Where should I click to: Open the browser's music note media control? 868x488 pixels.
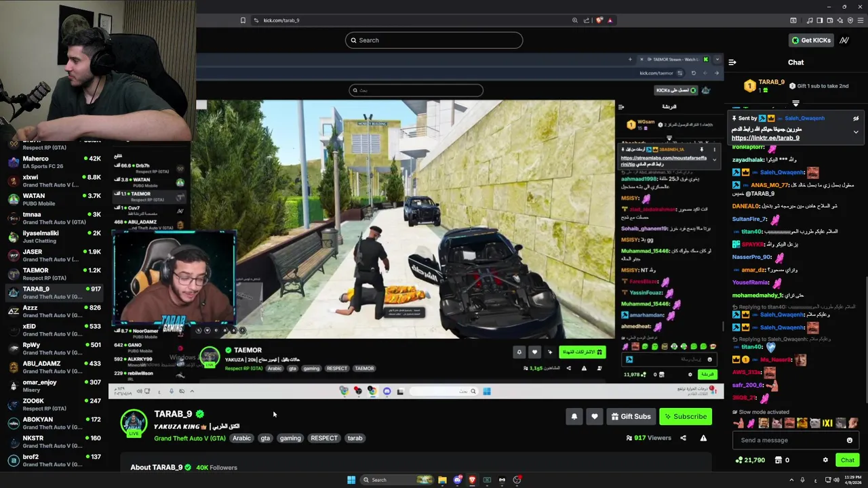pyautogui.click(x=810, y=20)
